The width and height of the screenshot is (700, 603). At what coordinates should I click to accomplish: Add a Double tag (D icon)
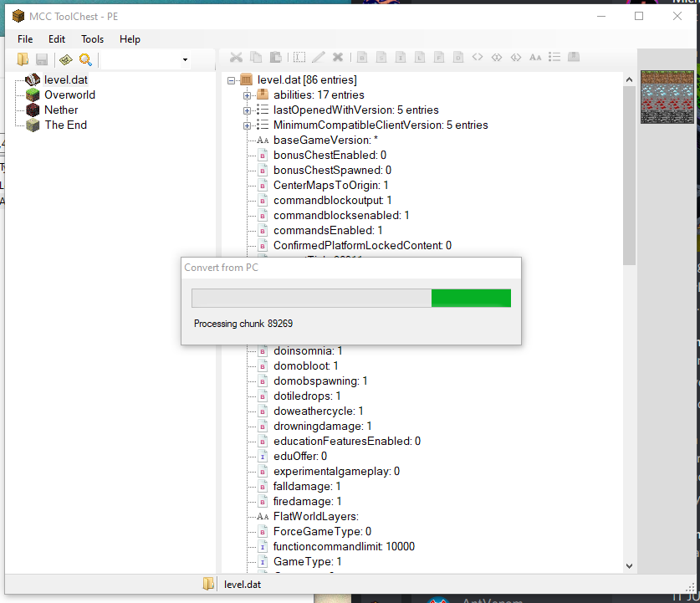pyautogui.click(x=458, y=57)
